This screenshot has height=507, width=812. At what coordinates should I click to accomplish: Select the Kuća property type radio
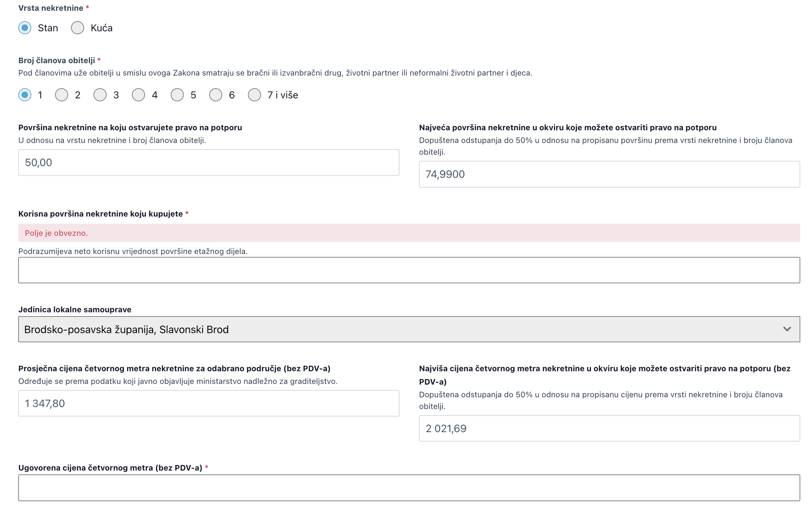77,28
